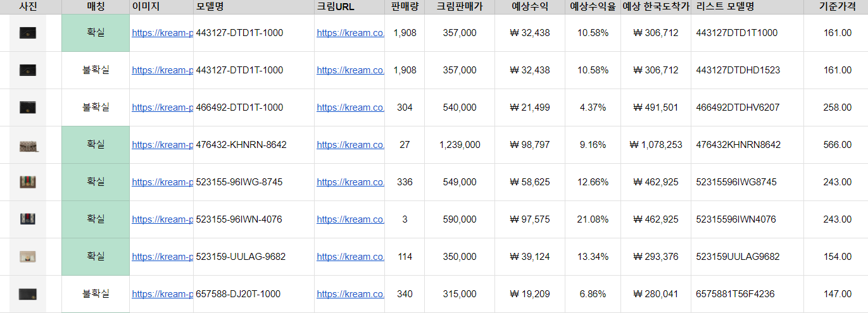Click the 불확실 cell in the 466492-DTD1T-1000 row
This screenshot has width=868, height=313.
(96, 107)
